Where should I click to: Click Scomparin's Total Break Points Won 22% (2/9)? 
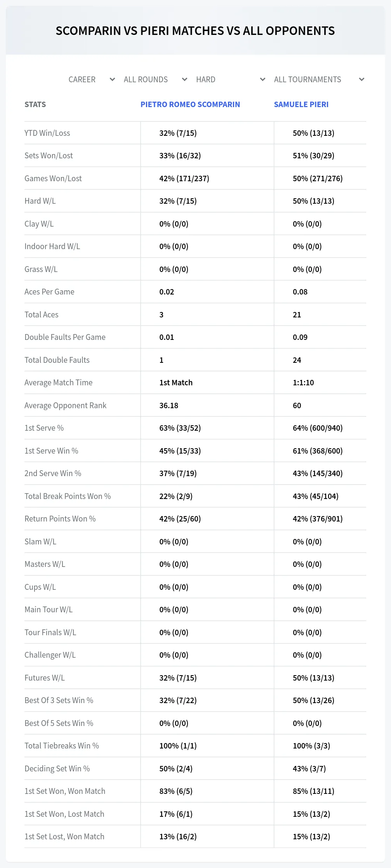176,496
